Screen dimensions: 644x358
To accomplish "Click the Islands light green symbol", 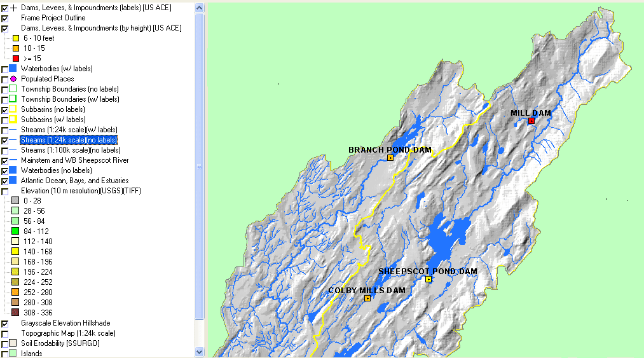I will pyautogui.click(x=13, y=353).
